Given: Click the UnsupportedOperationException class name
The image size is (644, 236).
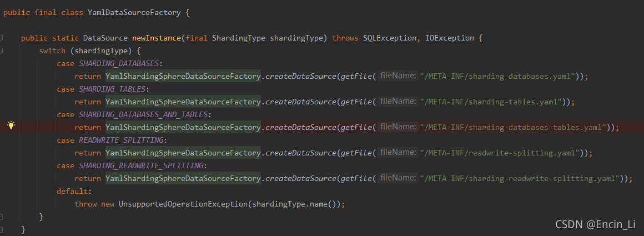Looking at the screenshot, I should tap(183, 204).
